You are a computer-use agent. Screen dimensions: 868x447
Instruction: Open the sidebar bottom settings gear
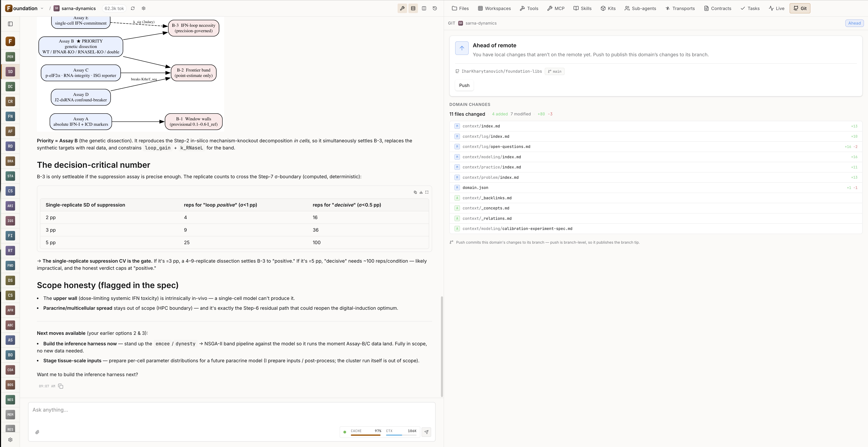tap(10, 440)
